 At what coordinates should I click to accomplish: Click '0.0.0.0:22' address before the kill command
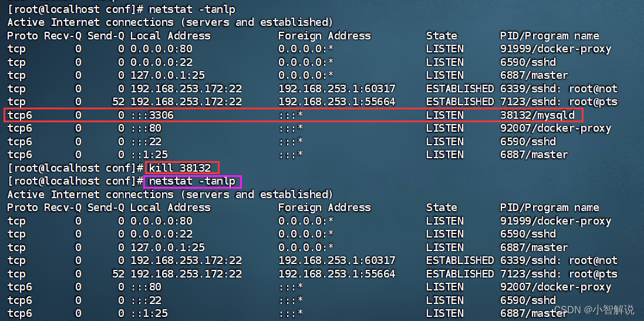tap(161, 62)
